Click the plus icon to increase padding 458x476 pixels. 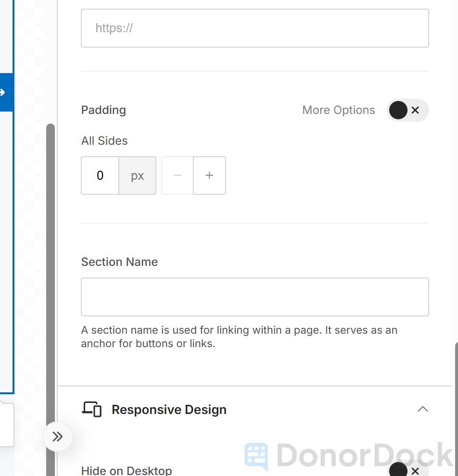[x=209, y=175]
